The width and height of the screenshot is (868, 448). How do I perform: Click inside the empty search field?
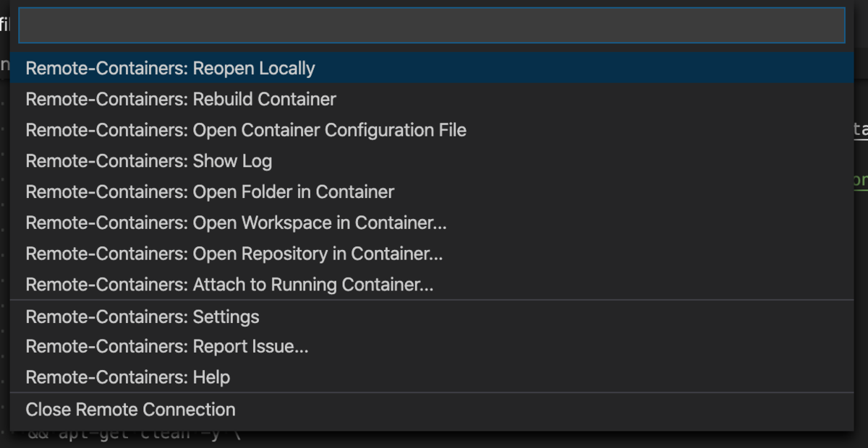coord(432,25)
